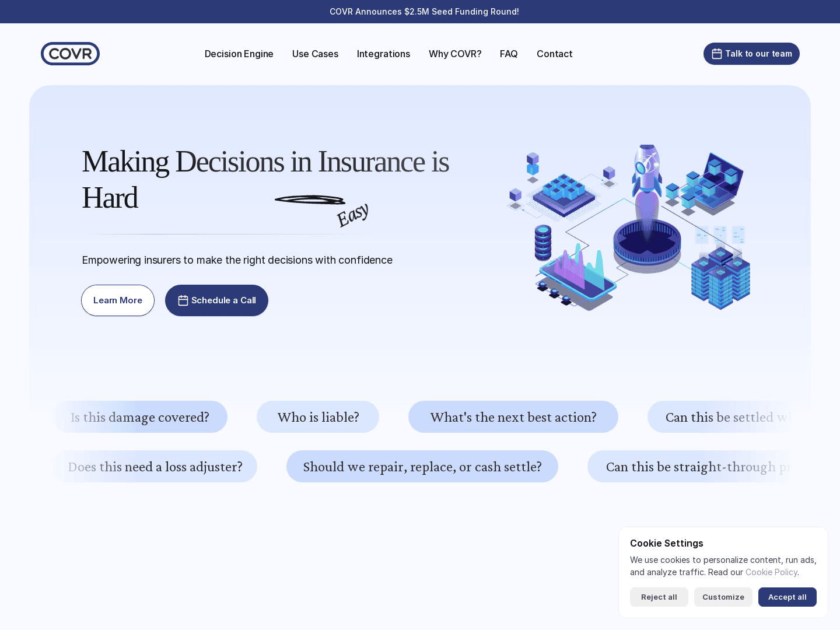840x630 pixels.
Task: Reject all cookies
Action: [659, 597]
